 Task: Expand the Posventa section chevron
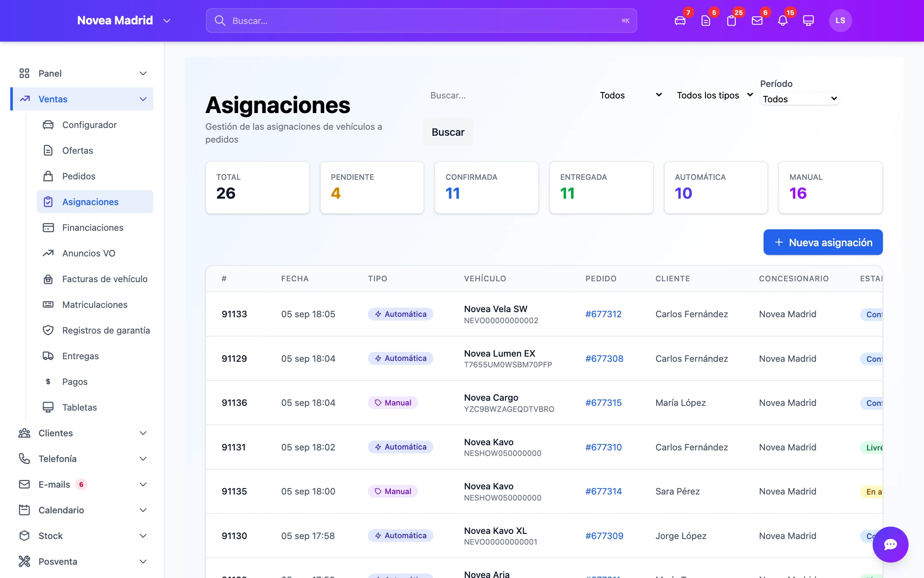click(x=143, y=561)
